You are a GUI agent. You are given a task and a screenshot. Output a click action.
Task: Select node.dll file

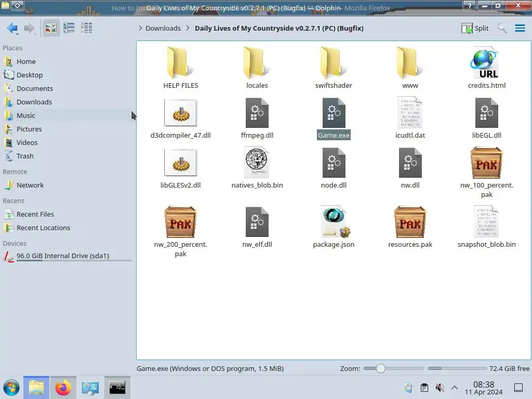(x=334, y=168)
